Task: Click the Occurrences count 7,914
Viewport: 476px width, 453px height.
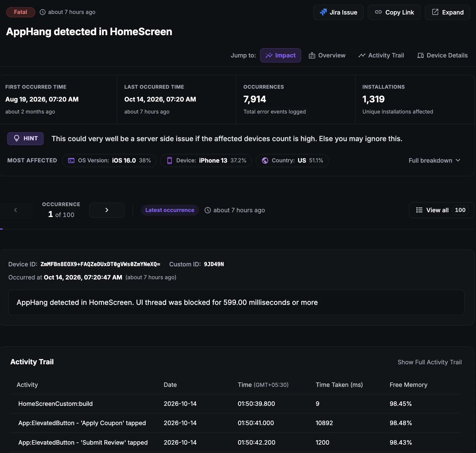Action: click(x=255, y=99)
